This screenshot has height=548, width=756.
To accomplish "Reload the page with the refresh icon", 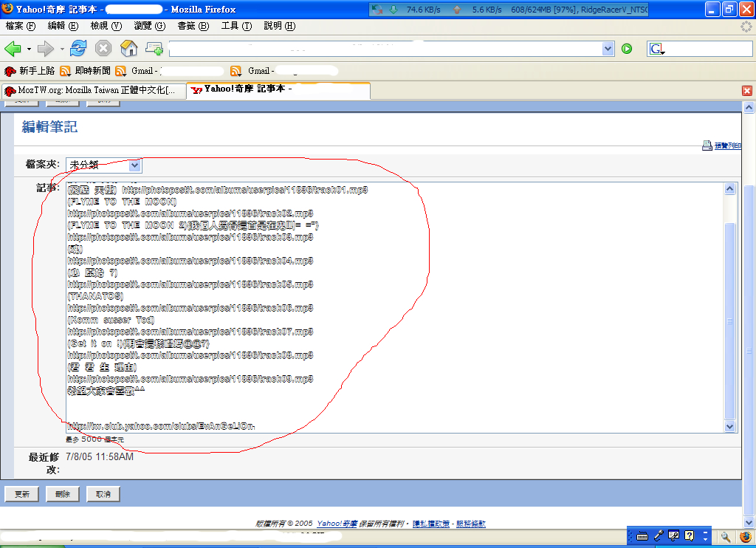I will 78,48.
